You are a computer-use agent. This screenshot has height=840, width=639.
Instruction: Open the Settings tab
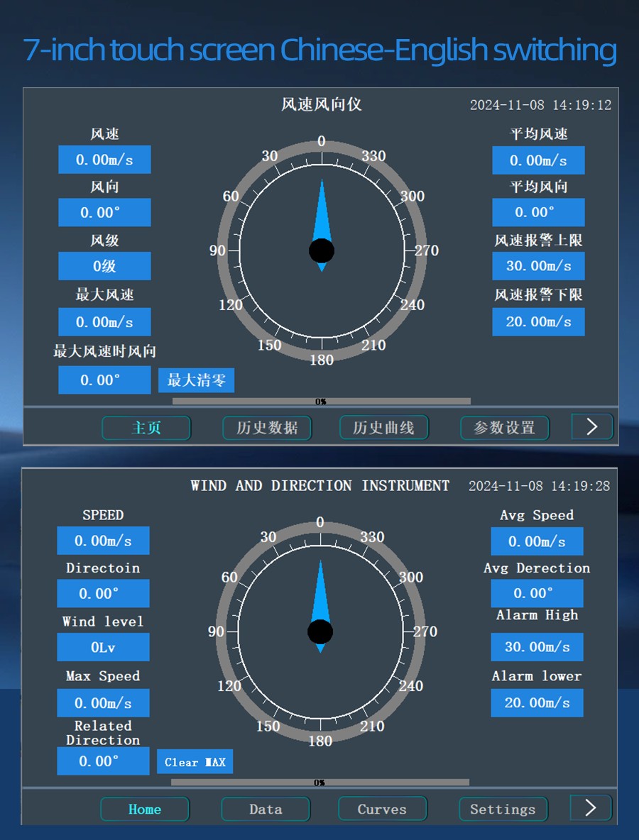[x=503, y=809]
